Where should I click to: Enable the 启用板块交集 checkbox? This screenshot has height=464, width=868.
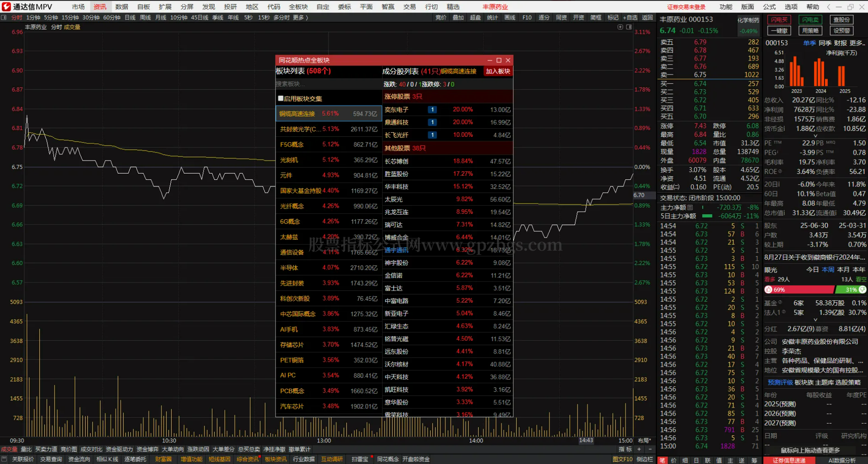(x=281, y=98)
